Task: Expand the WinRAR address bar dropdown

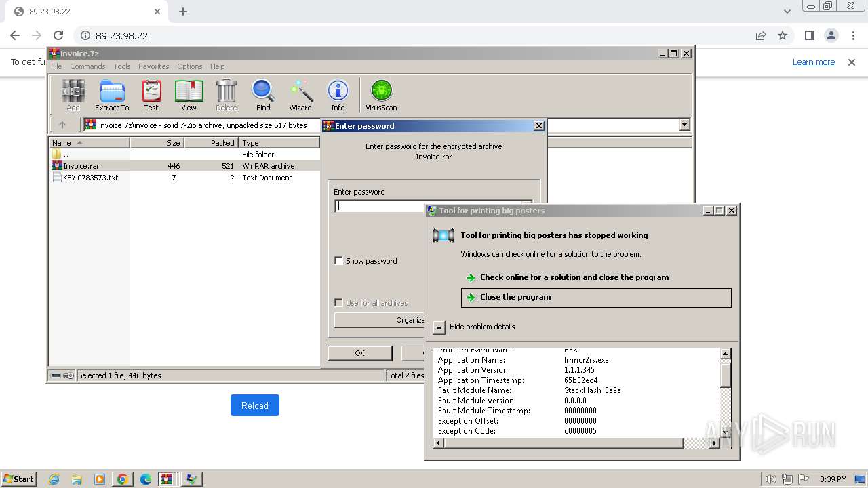Action: pyautogui.click(x=684, y=125)
